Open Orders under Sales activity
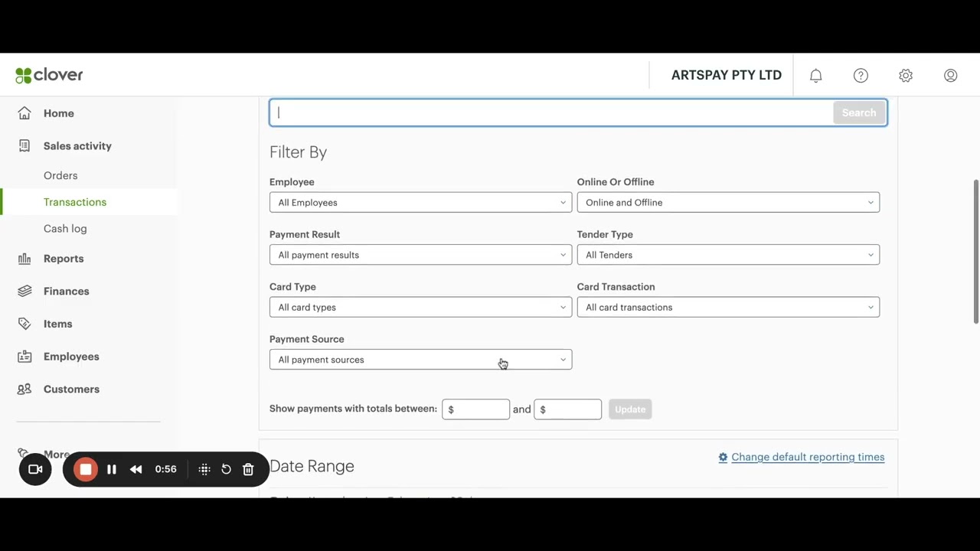This screenshot has width=980, height=551. 60,175
